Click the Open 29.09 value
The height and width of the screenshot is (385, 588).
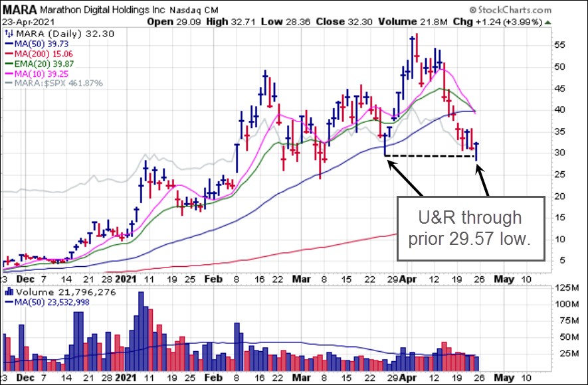coord(175,22)
